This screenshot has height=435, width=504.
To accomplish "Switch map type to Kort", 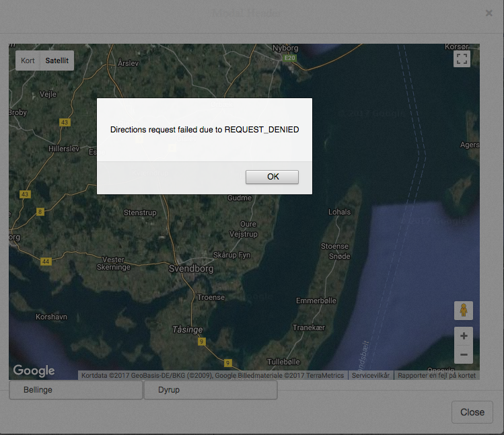I will tap(28, 61).
